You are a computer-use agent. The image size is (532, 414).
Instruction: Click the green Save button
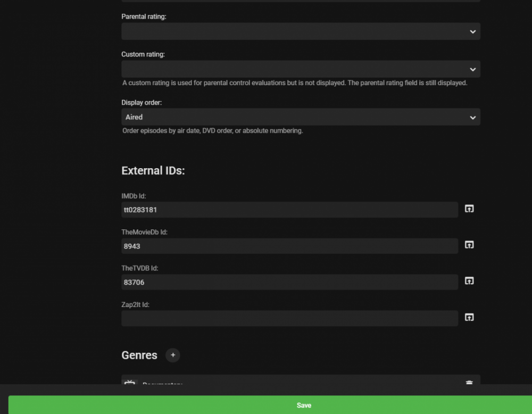coord(304,404)
